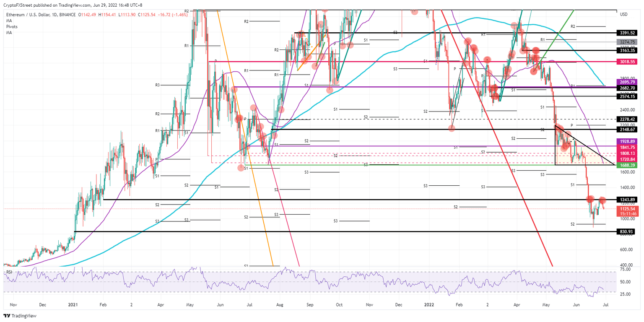Click the red current price tag 1125.54

627,208
